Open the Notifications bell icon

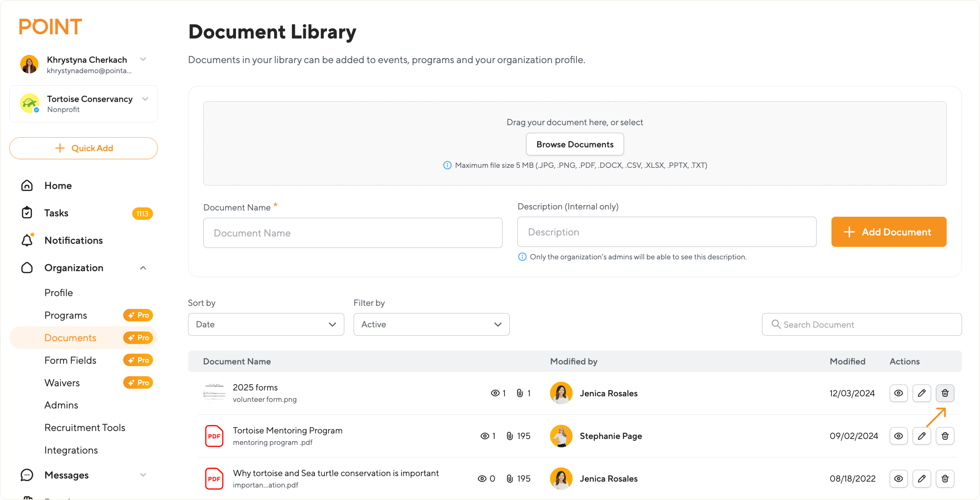27,240
